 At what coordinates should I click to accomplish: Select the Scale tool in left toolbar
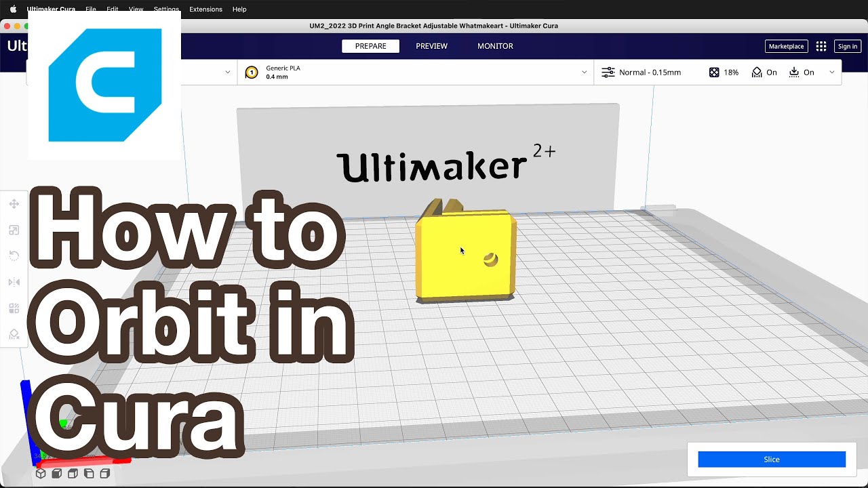(x=14, y=230)
